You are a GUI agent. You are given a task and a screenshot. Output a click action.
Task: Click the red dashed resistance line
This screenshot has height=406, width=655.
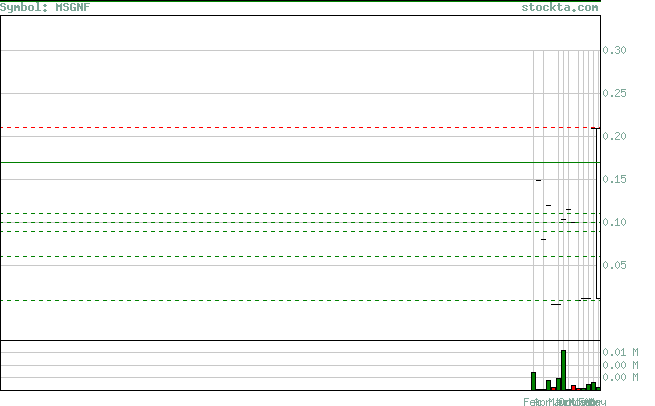(300, 127)
